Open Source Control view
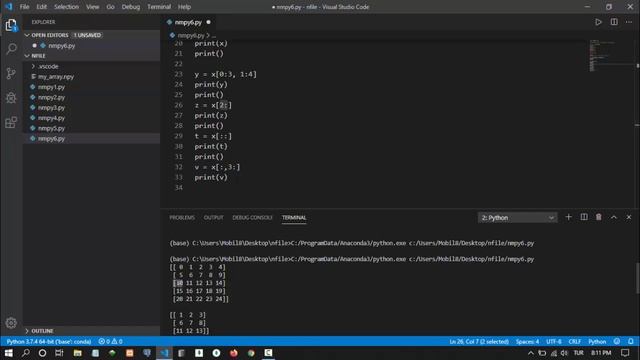This screenshot has height=360, width=640. (x=11, y=73)
